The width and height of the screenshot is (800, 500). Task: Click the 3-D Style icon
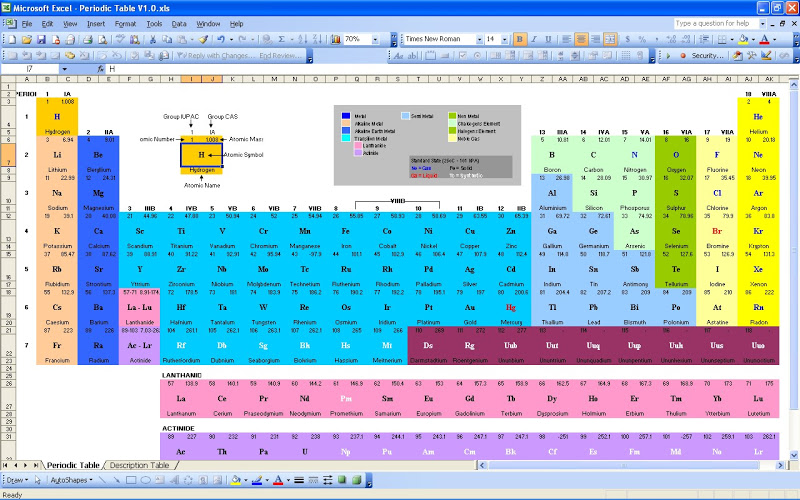[357, 480]
